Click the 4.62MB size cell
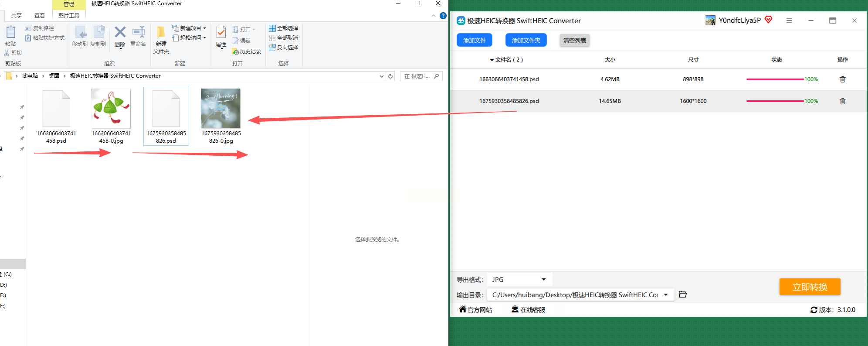 click(610, 79)
